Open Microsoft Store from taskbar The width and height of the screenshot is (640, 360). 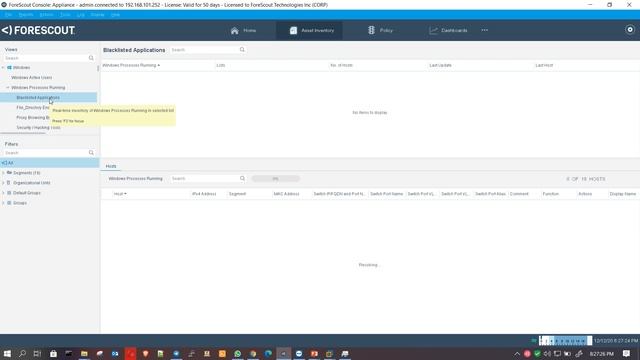[53, 353]
